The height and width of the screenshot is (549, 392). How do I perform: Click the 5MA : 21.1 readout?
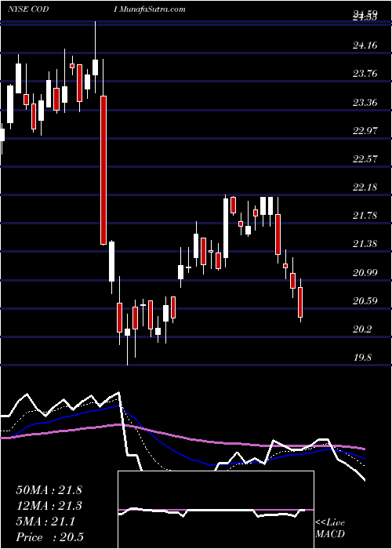pyautogui.click(x=45, y=522)
